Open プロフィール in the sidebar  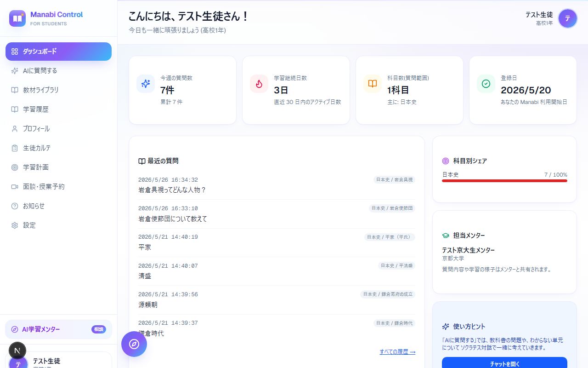[58, 129]
